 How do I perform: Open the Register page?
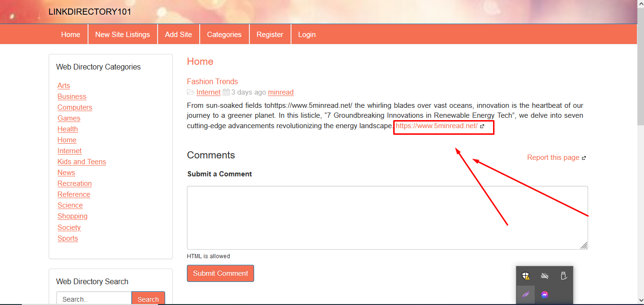(270, 35)
